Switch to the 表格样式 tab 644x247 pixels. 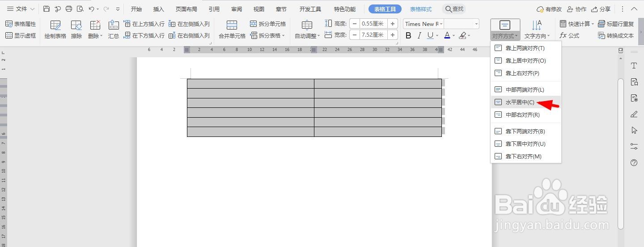point(421,9)
